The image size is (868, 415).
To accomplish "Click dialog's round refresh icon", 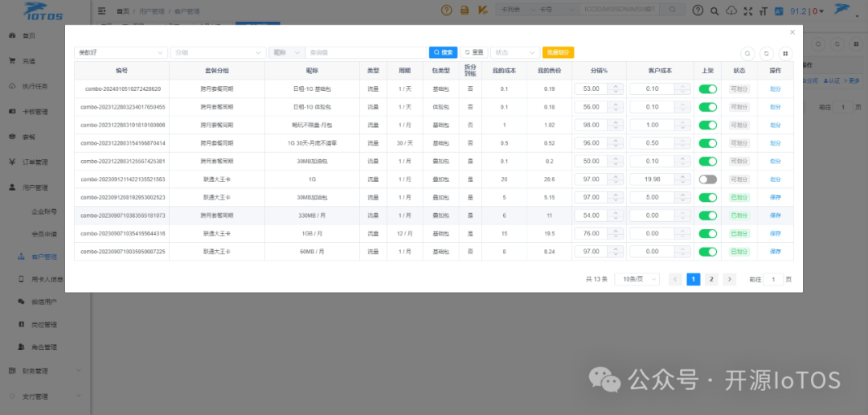I will coord(766,54).
